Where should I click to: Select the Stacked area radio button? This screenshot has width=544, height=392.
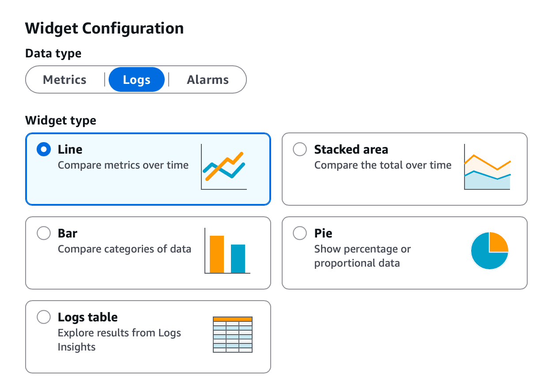[299, 149]
